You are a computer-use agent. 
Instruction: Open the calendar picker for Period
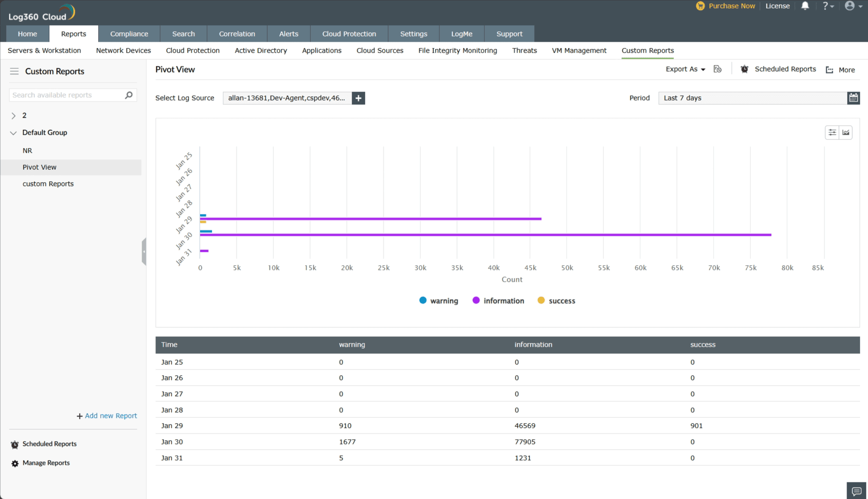coord(853,98)
